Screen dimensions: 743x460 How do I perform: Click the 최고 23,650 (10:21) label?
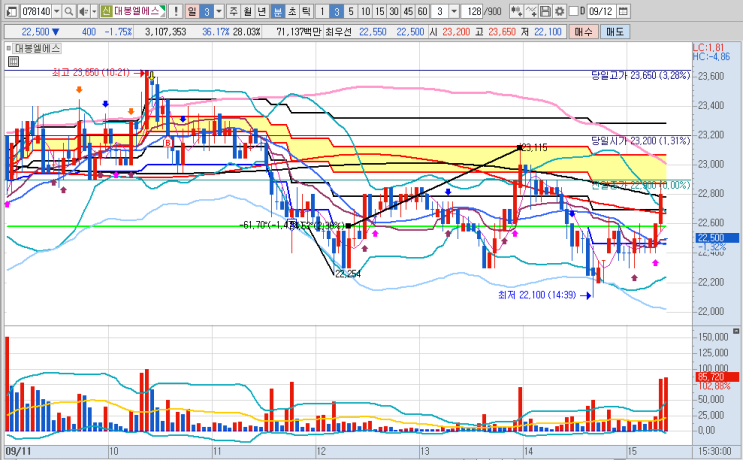(91, 72)
